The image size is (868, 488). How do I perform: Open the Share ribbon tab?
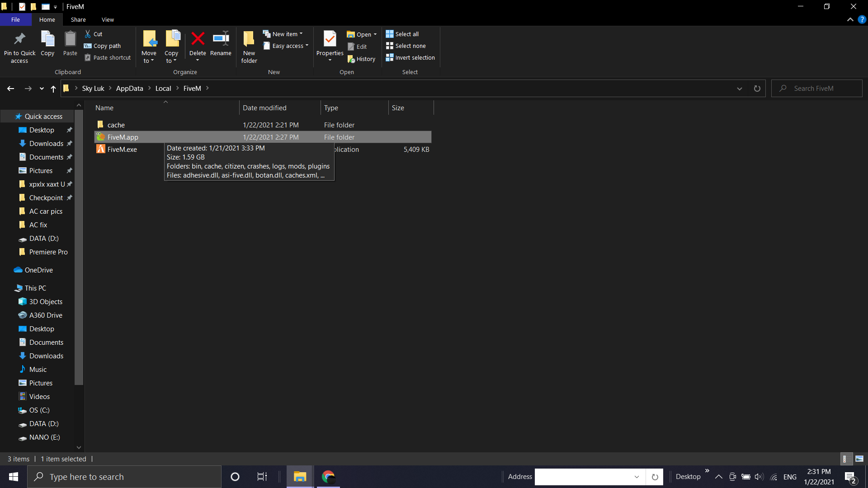[x=78, y=19]
